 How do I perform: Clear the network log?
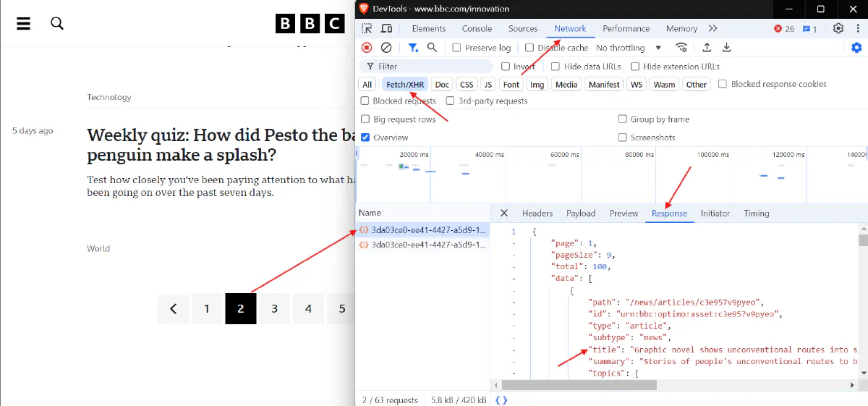[386, 48]
